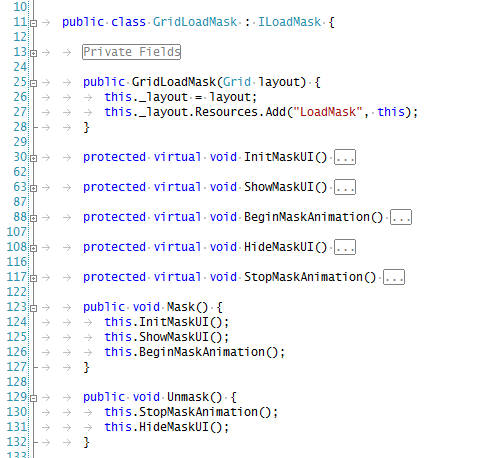Collapse the Unmask method at line 129

(x=33, y=398)
